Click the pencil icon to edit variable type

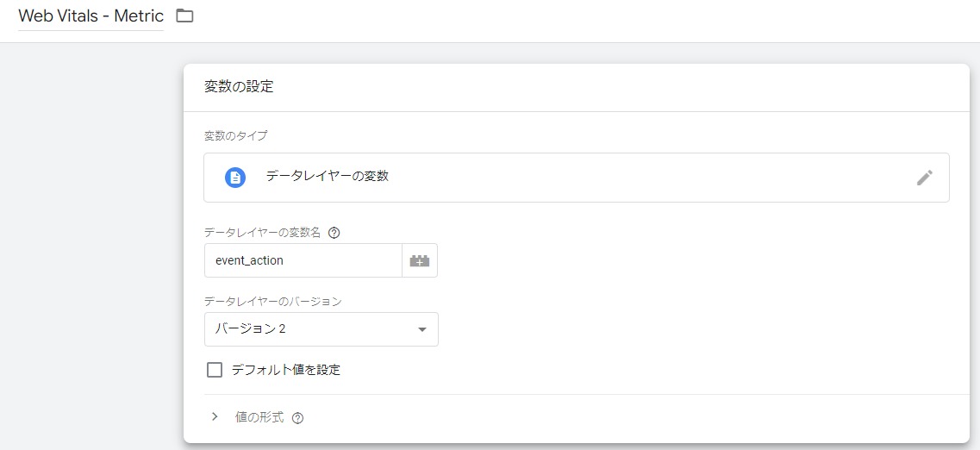[924, 178]
